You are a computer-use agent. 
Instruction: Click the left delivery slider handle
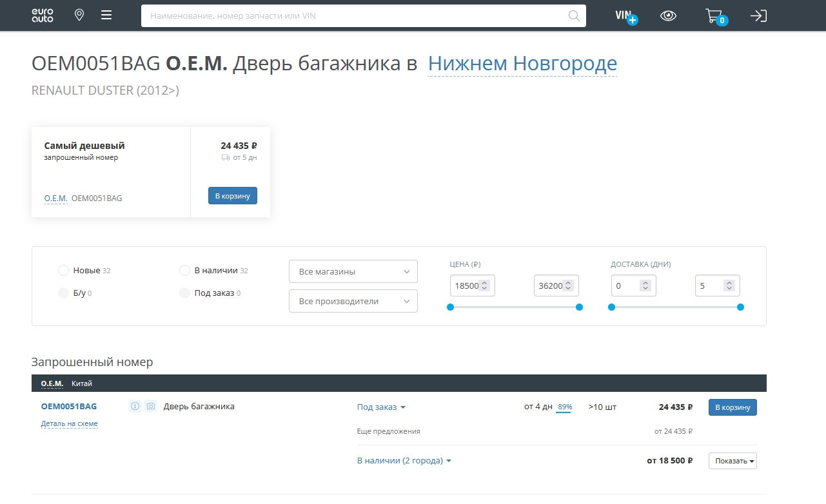pyautogui.click(x=611, y=307)
